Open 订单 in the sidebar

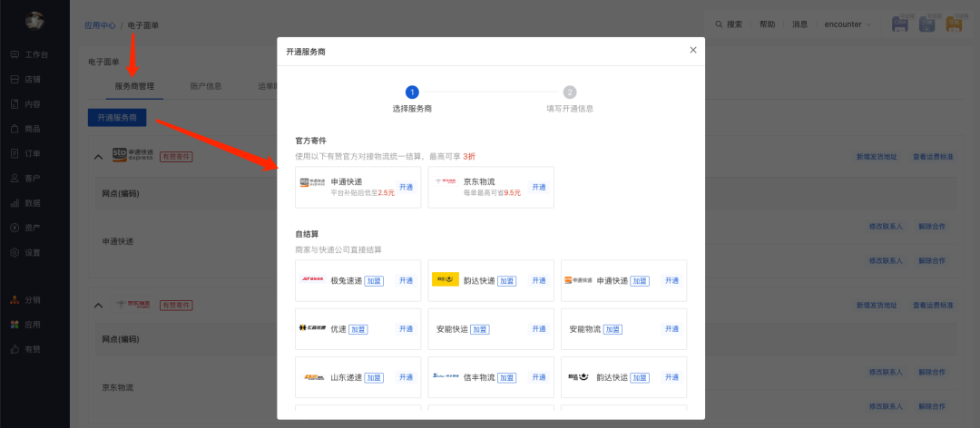25,154
